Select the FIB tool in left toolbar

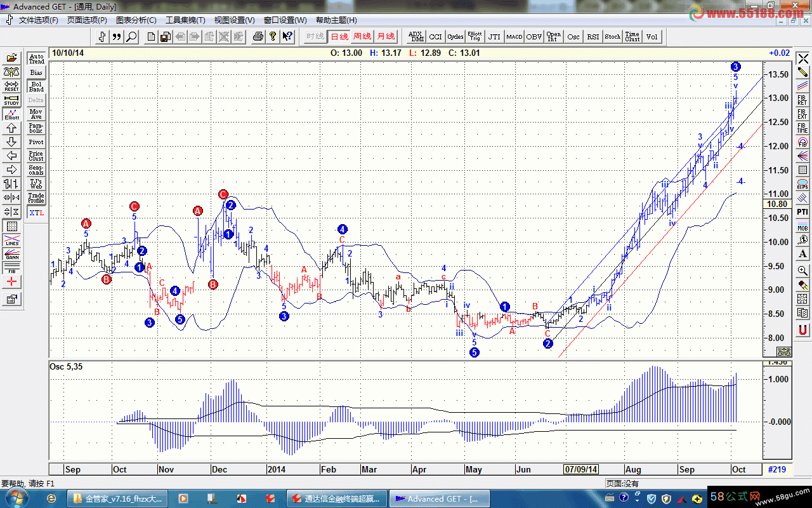point(11,268)
